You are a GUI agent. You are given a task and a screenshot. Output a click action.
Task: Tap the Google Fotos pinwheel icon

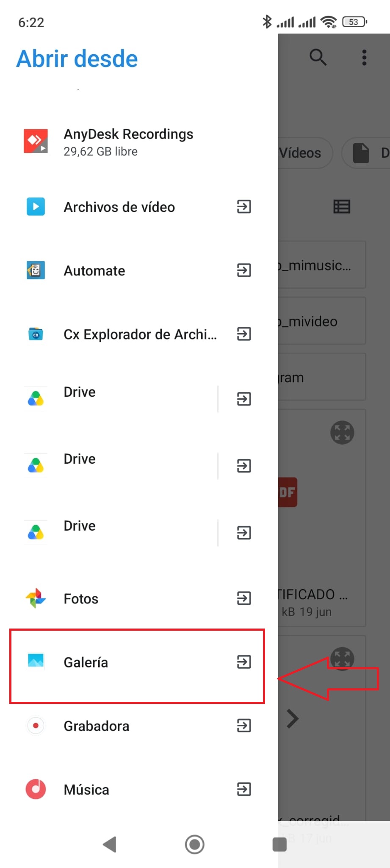36,598
